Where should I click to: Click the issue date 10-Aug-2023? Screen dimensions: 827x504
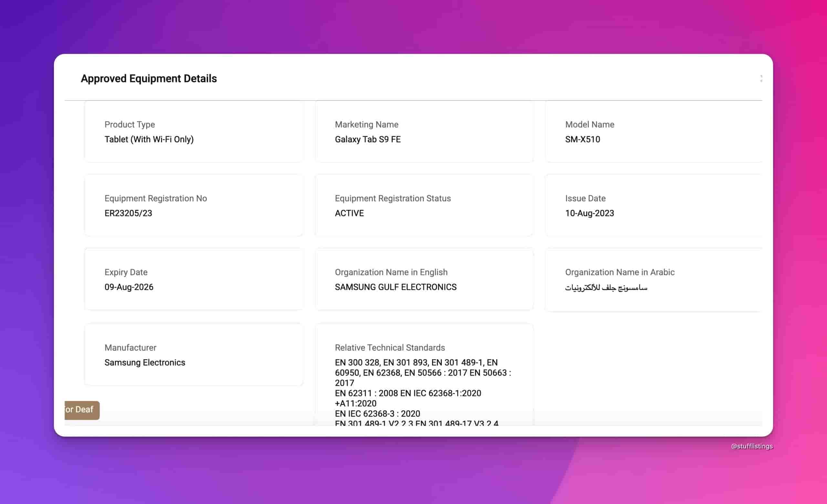click(589, 213)
